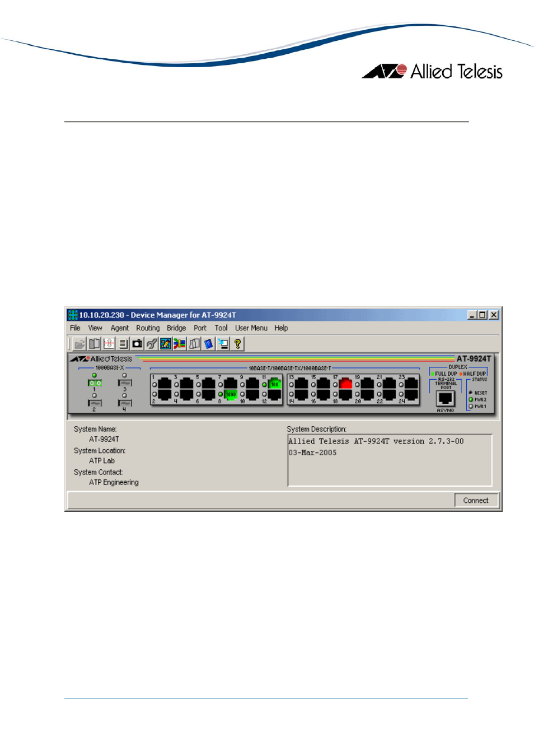Viewport: 534px width, 756px height.
Task: Click the System Description text box
Action: click(x=390, y=460)
